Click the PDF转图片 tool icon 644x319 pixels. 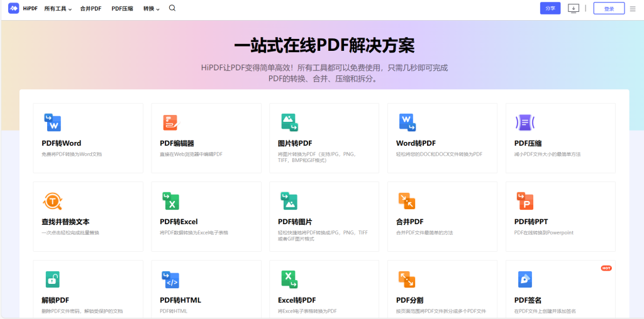[289, 201]
